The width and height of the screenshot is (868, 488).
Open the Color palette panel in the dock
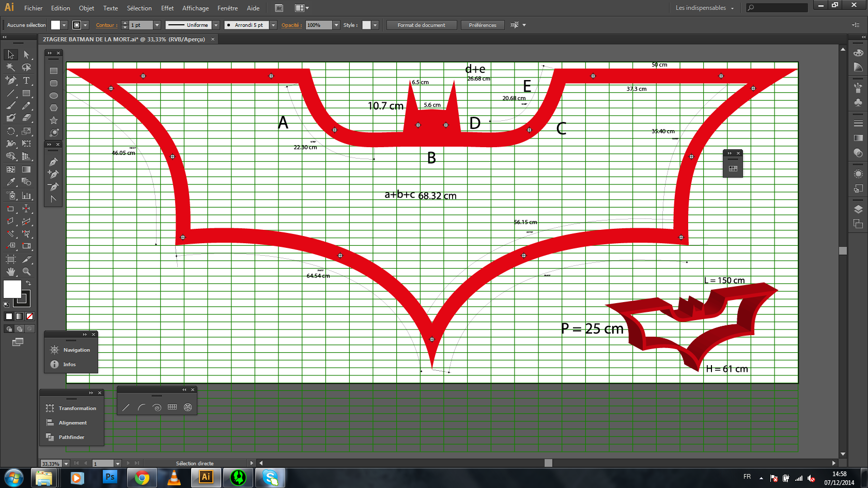click(x=858, y=53)
